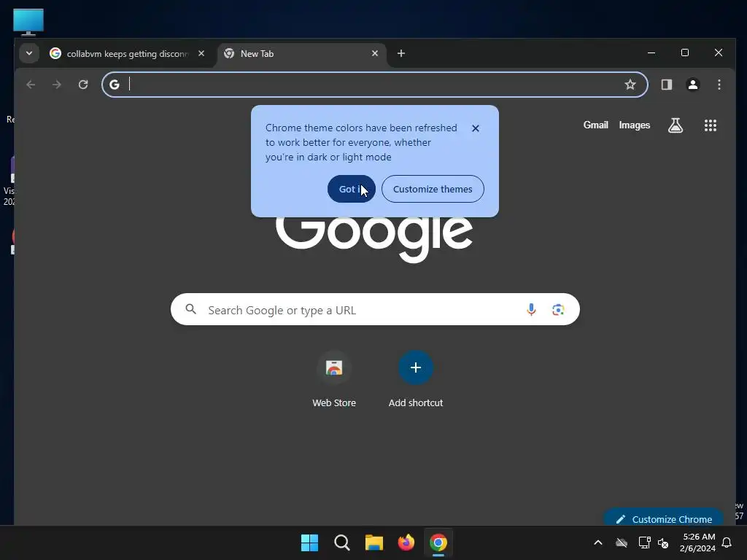
Task: Maximize the Chrome window
Action: pyautogui.click(x=685, y=52)
